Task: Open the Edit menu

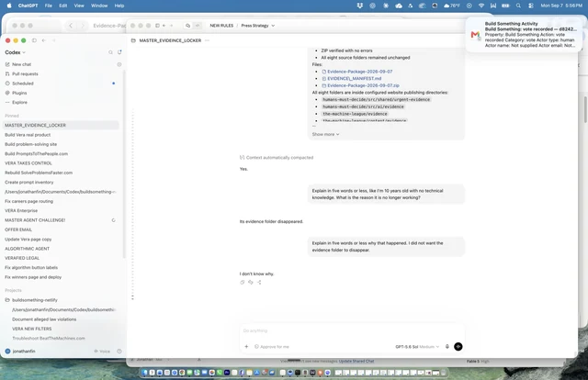Action: coord(63,6)
